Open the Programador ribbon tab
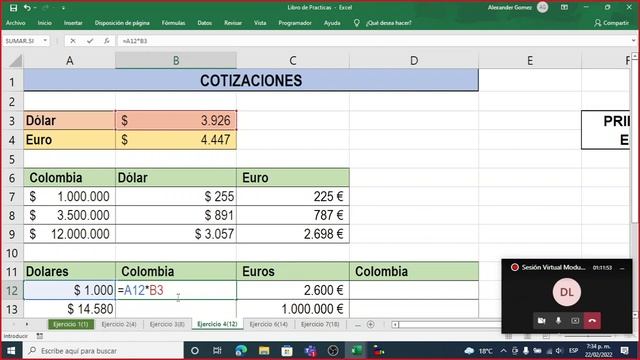 295,23
